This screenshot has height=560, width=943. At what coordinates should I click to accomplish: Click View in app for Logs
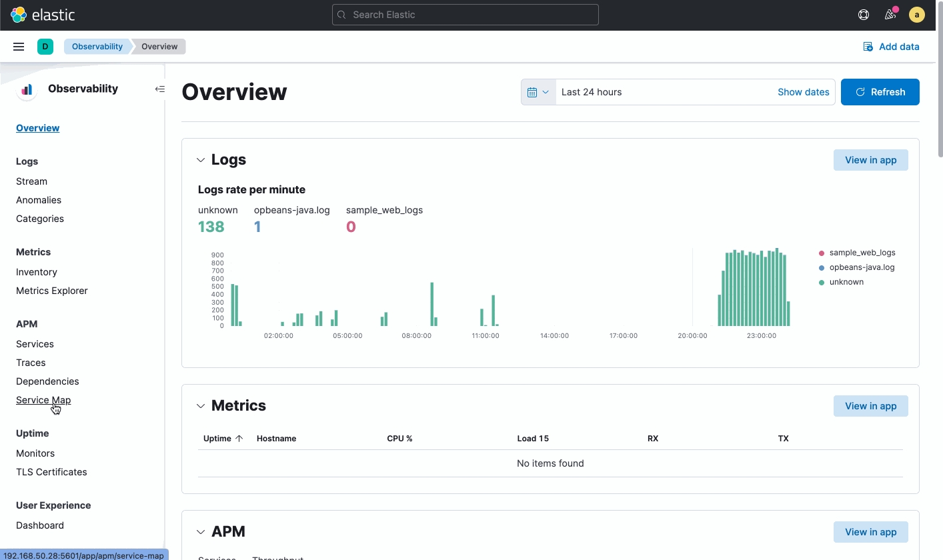[871, 160]
